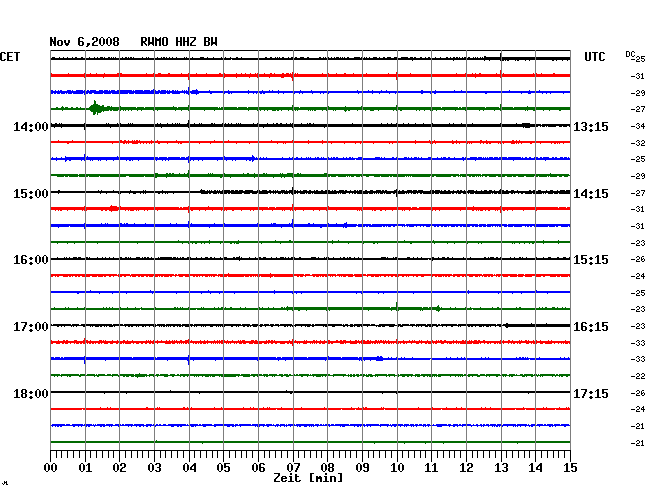Select minute tick label 01

coord(85,468)
